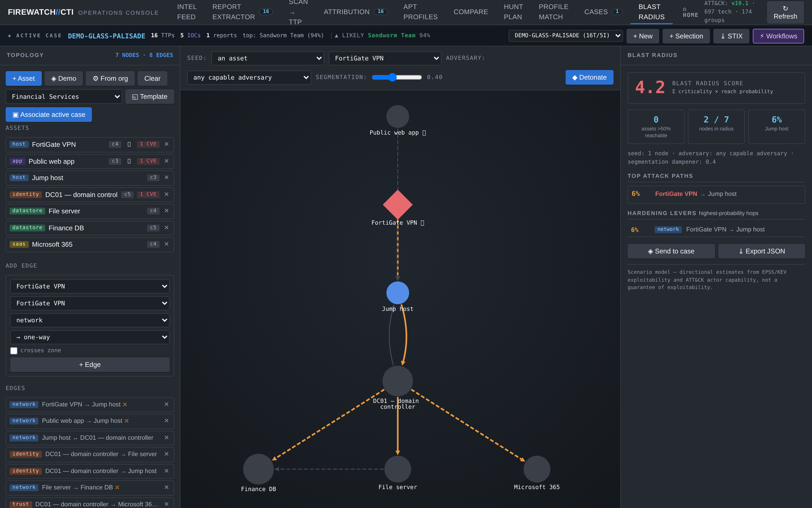Click the 1 CVE badge on DC01 row
Image resolution: width=812 pixels, height=508 pixels.
[x=148, y=194]
